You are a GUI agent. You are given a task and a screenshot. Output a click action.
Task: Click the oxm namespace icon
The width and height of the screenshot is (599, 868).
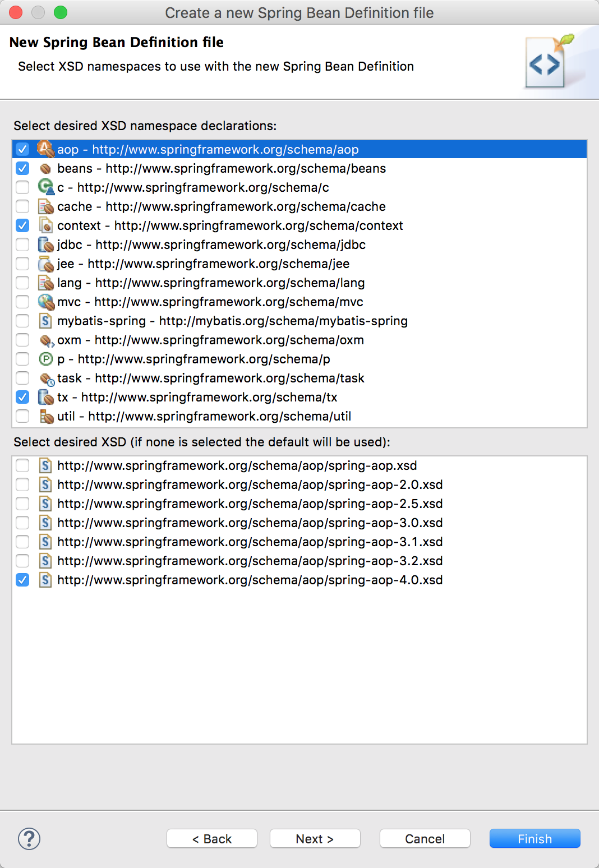tap(47, 340)
